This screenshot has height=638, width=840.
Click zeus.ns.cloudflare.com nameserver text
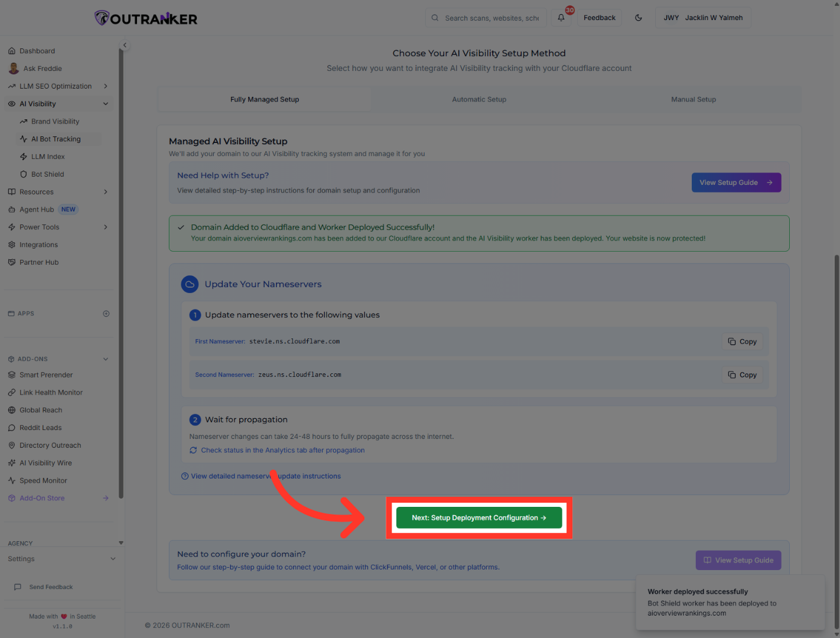tap(299, 375)
